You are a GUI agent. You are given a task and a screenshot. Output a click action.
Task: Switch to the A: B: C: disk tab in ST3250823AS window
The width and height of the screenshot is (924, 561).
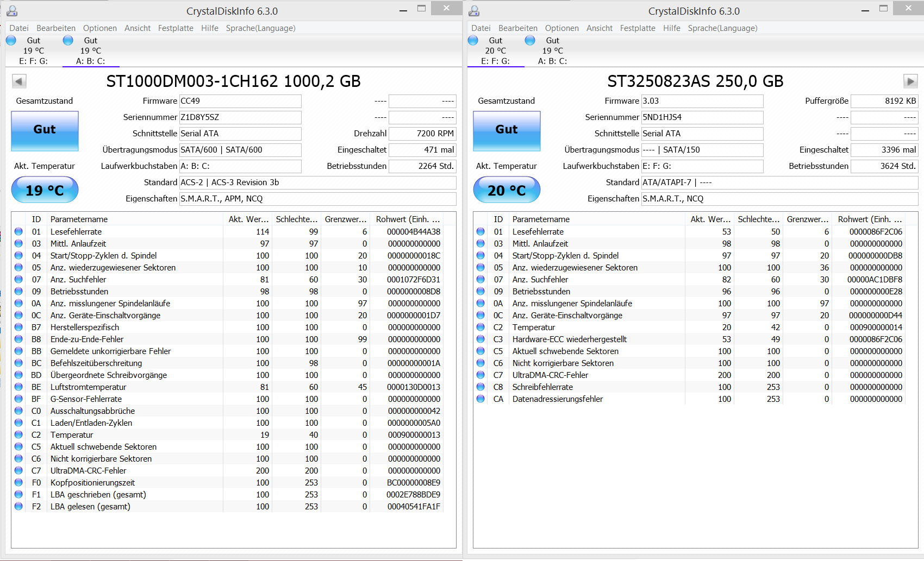click(553, 51)
